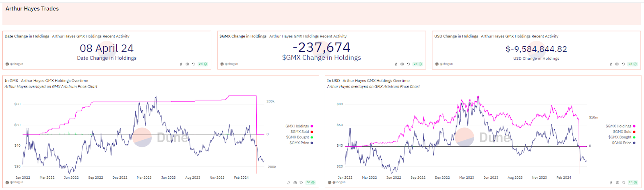Click the 08 April 24 counter value
The height and width of the screenshot is (190, 644).
(107, 48)
